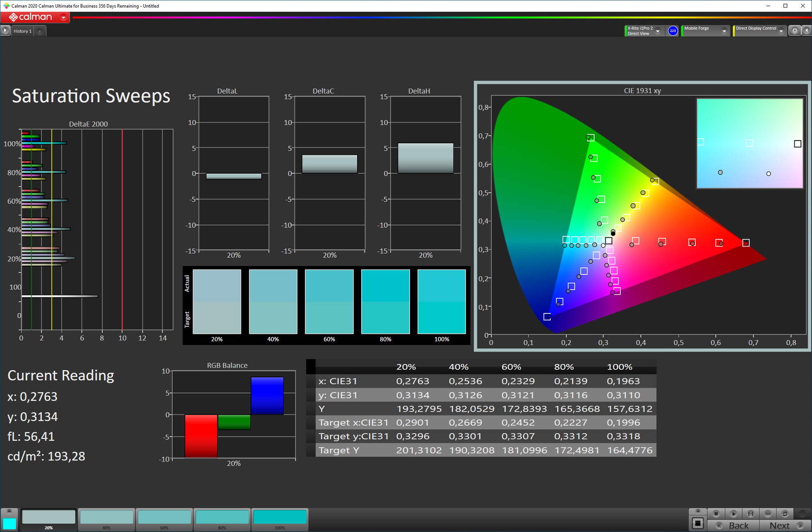Image resolution: width=812 pixels, height=532 pixels.
Task: Select the 40% saturation swatch in bottom strip
Action: (x=106, y=519)
